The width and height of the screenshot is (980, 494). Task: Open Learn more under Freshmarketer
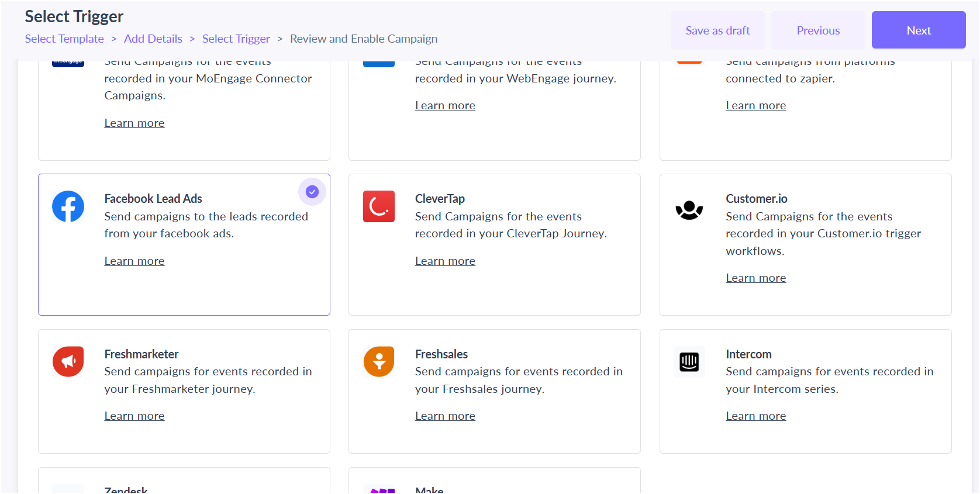134,416
